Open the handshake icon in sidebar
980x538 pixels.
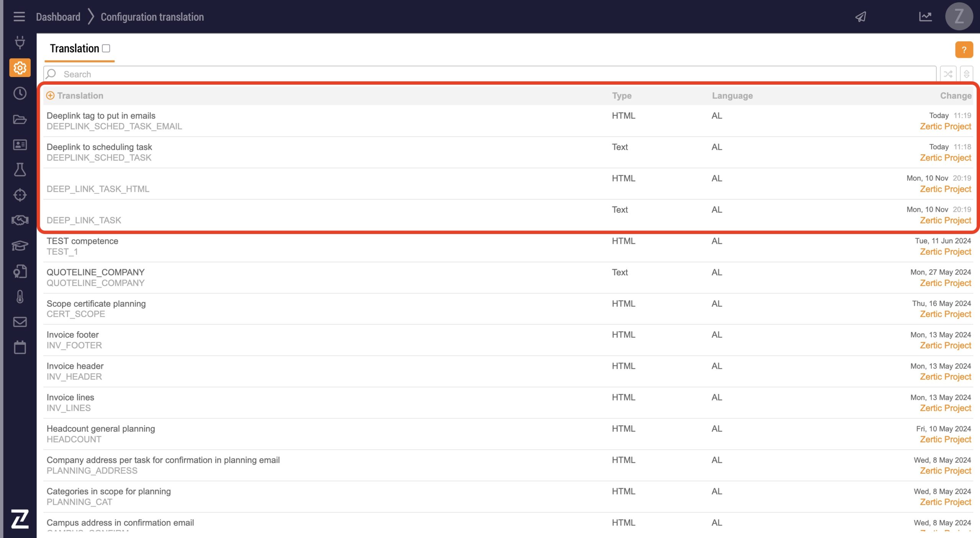(20, 220)
